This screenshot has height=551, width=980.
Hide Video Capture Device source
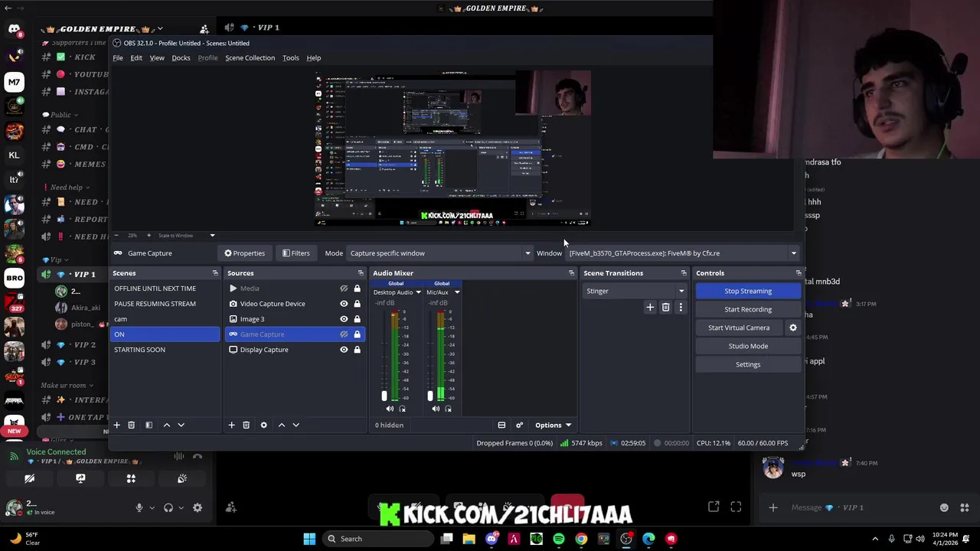pyautogui.click(x=344, y=304)
